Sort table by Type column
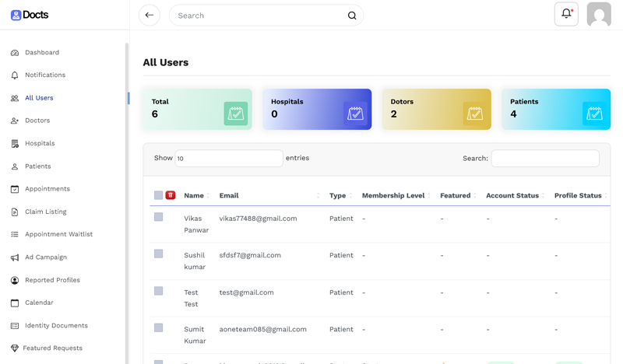623x364 pixels. click(x=340, y=195)
